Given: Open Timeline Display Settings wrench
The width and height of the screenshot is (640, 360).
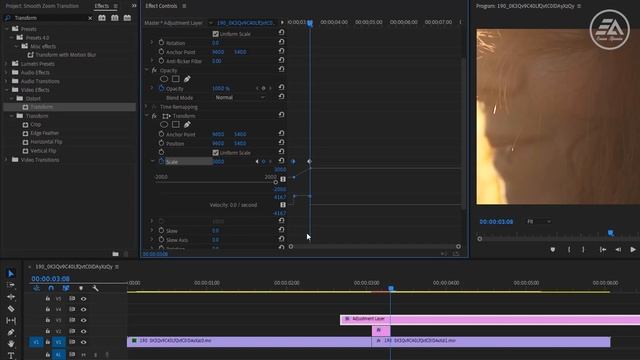Looking at the screenshot, I should coord(95,288).
